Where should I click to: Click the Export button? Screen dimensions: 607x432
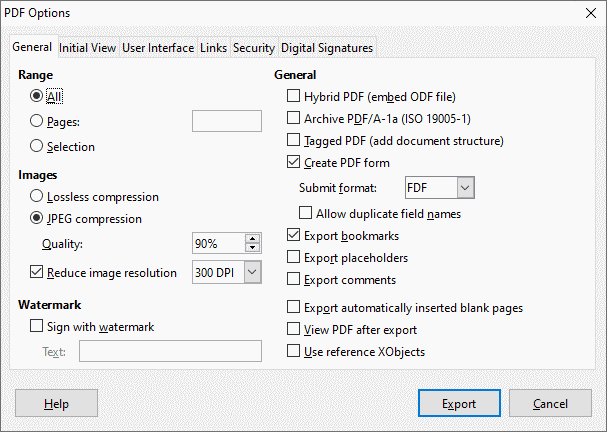(x=459, y=404)
